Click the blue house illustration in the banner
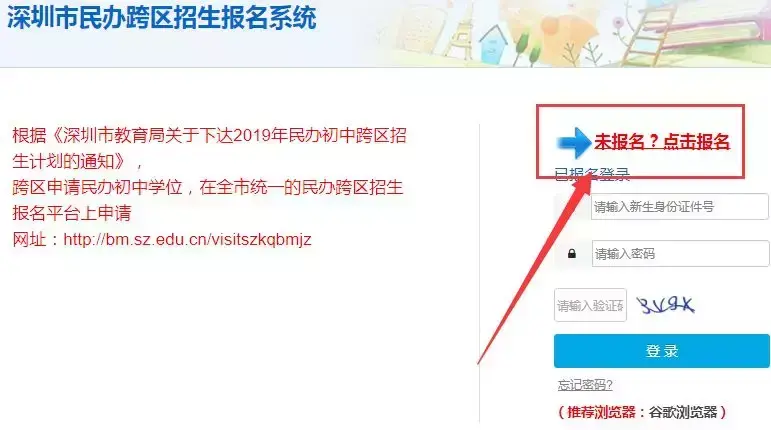 click(494, 45)
